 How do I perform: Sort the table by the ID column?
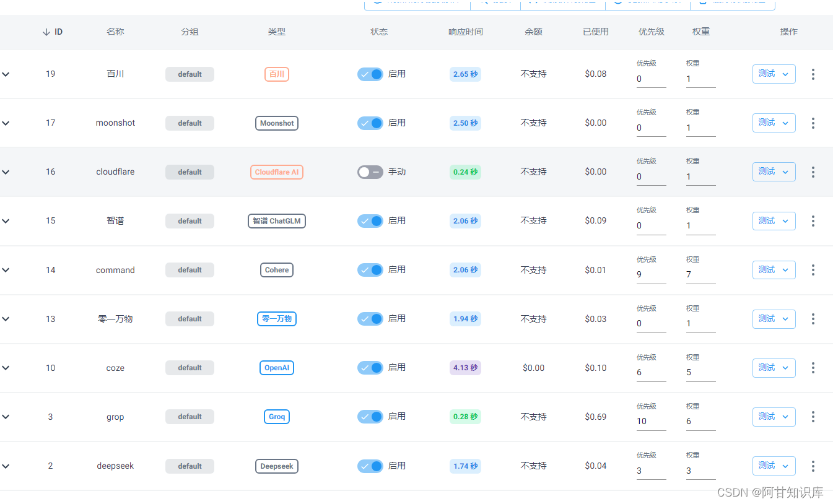pyautogui.click(x=52, y=32)
